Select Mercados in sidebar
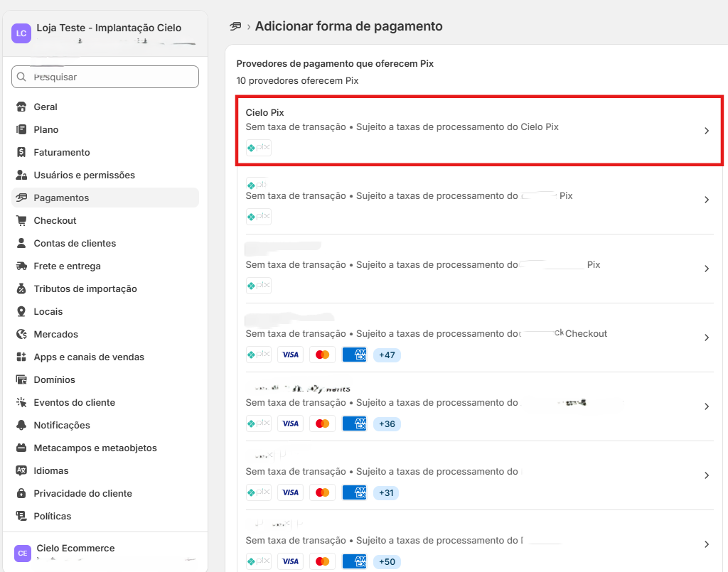Viewport: 728px width, 572px height. tap(105, 334)
